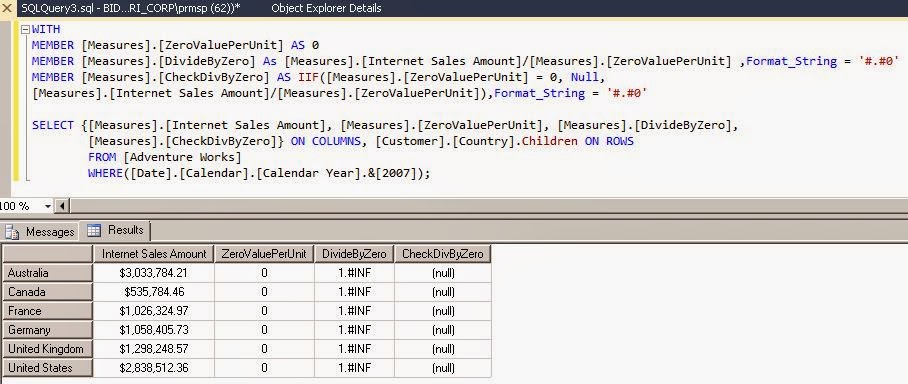Select the DivideByZero column header
Screen dimensions: 908x384
pos(354,254)
